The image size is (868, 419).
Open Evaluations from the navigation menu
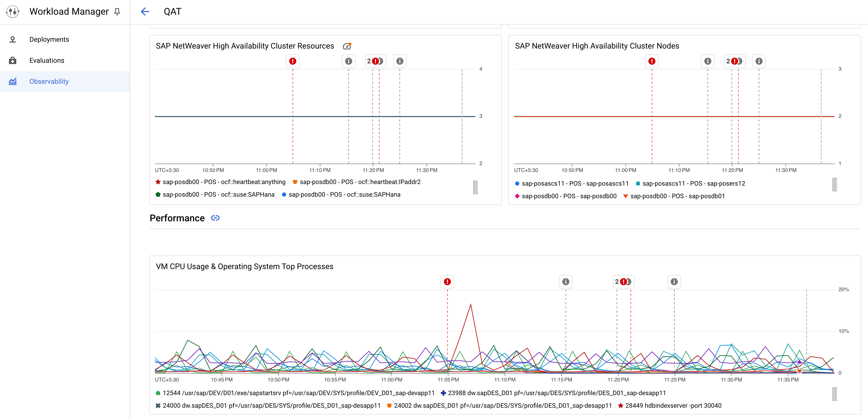point(46,60)
